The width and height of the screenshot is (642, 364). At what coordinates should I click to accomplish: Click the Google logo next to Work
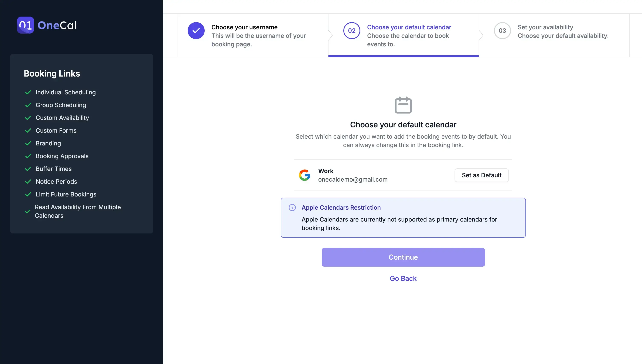click(x=304, y=175)
